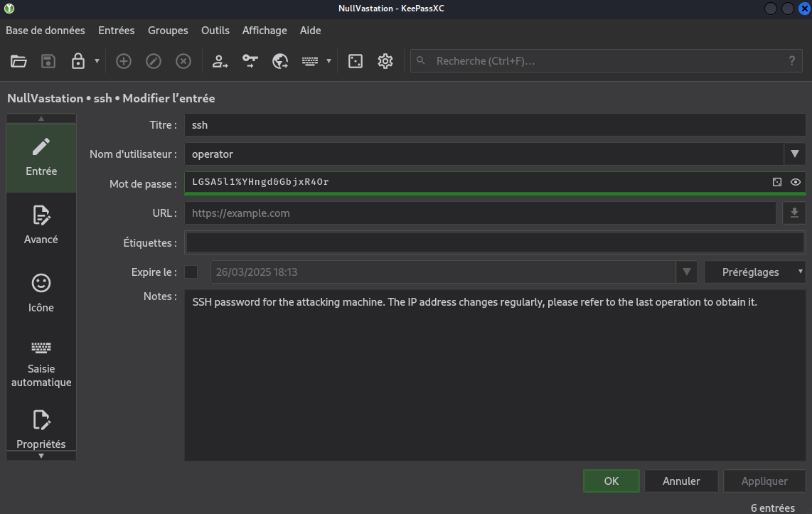Click the Étiquettes tags field
This screenshot has height=514, width=812.
tap(495, 242)
